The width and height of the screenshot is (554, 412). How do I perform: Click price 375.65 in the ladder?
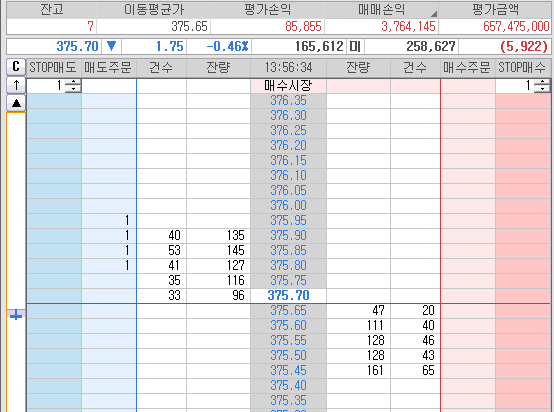(288, 311)
